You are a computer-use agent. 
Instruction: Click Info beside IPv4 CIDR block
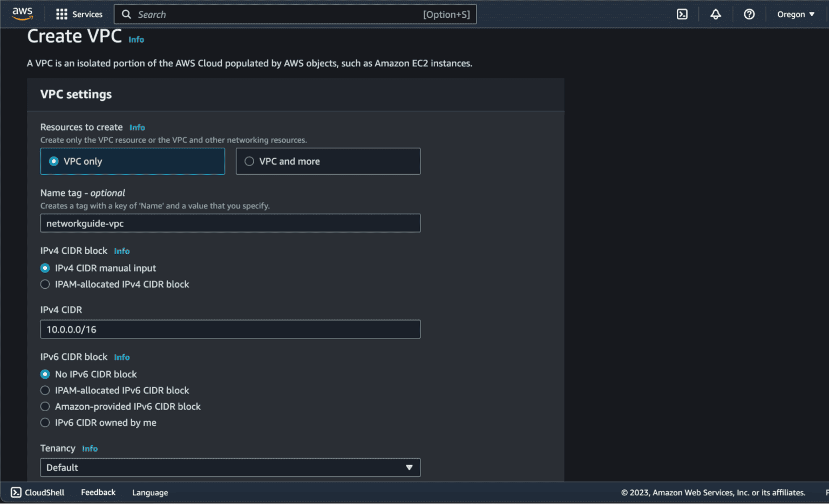(121, 251)
